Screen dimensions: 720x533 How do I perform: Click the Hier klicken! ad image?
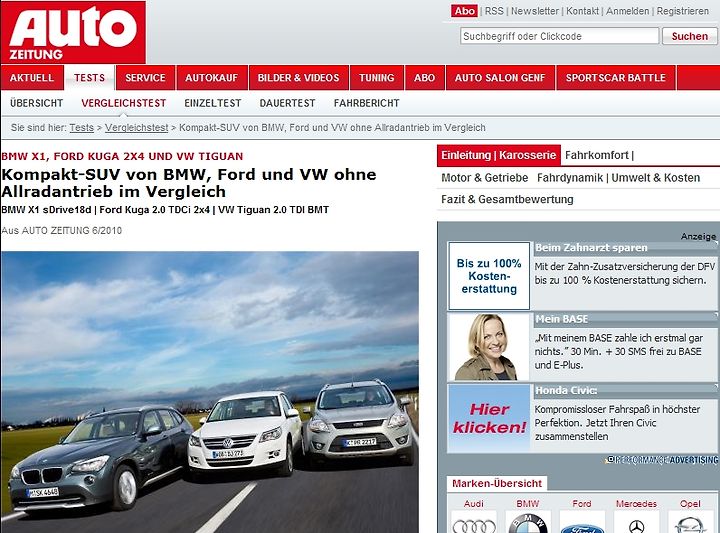pyautogui.click(x=489, y=419)
